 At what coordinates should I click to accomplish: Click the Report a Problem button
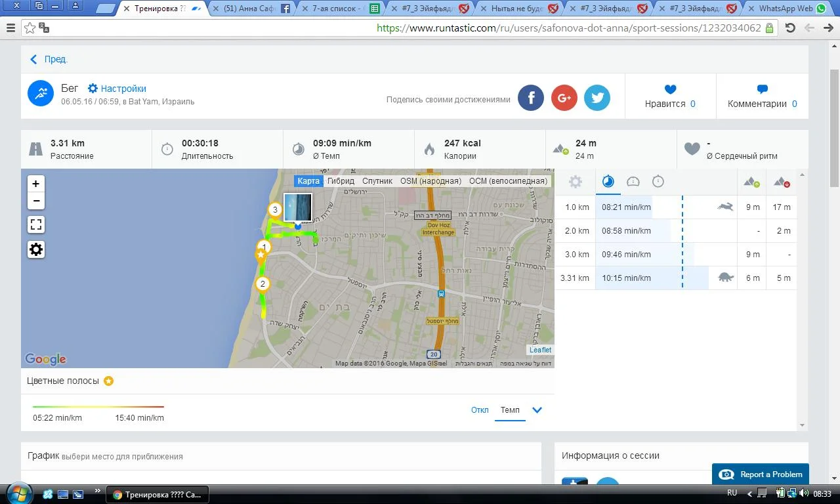tap(760, 474)
